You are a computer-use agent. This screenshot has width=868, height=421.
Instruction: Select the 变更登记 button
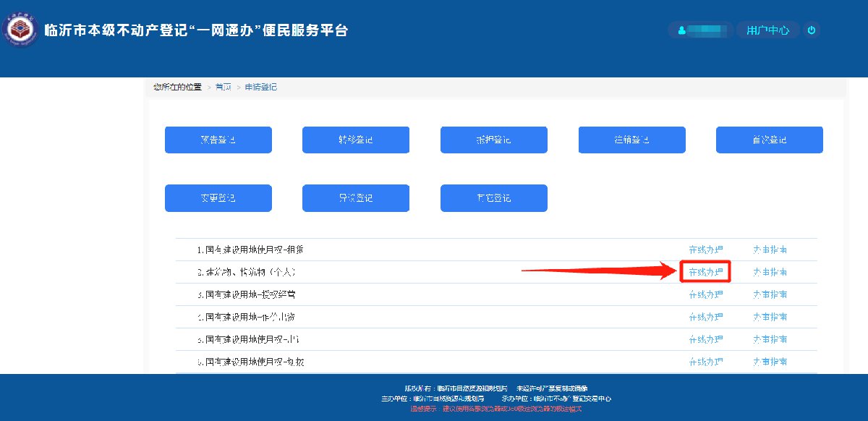pyautogui.click(x=218, y=198)
